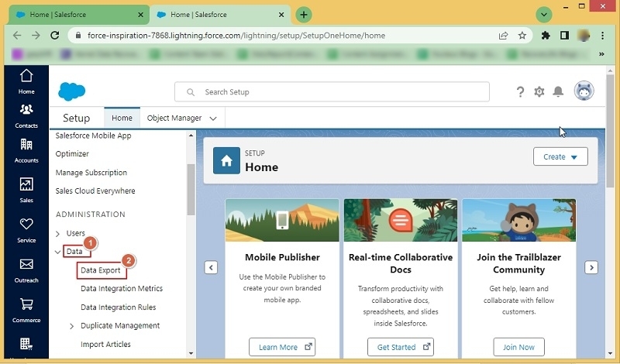Show the previous carousel card
The height and width of the screenshot is (364, 620).
(x=211, y=267)
